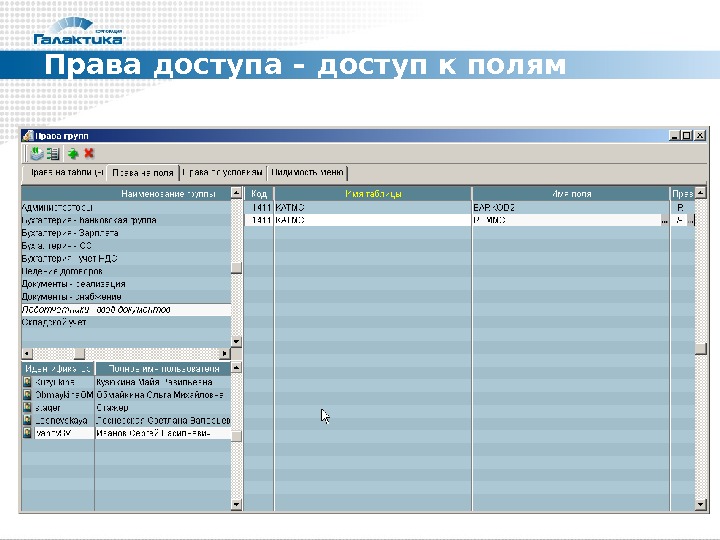Click user list vertical scrollbar thumb
The image size is (720, 540).
click(236, 436)
